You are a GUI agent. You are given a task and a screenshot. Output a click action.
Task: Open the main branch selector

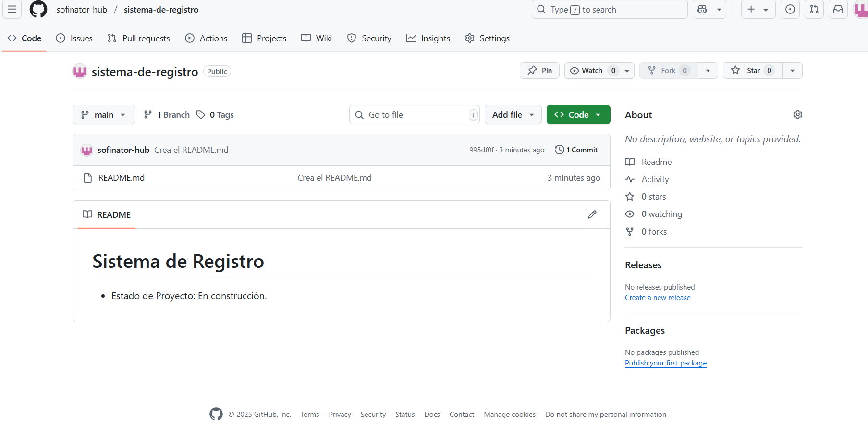(104, 114)
